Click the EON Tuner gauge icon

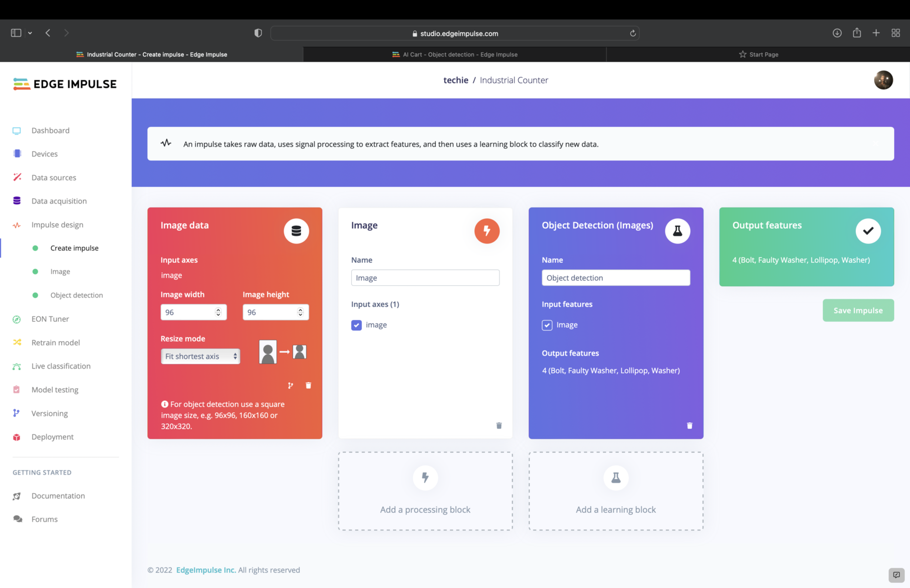click(16, 319)
